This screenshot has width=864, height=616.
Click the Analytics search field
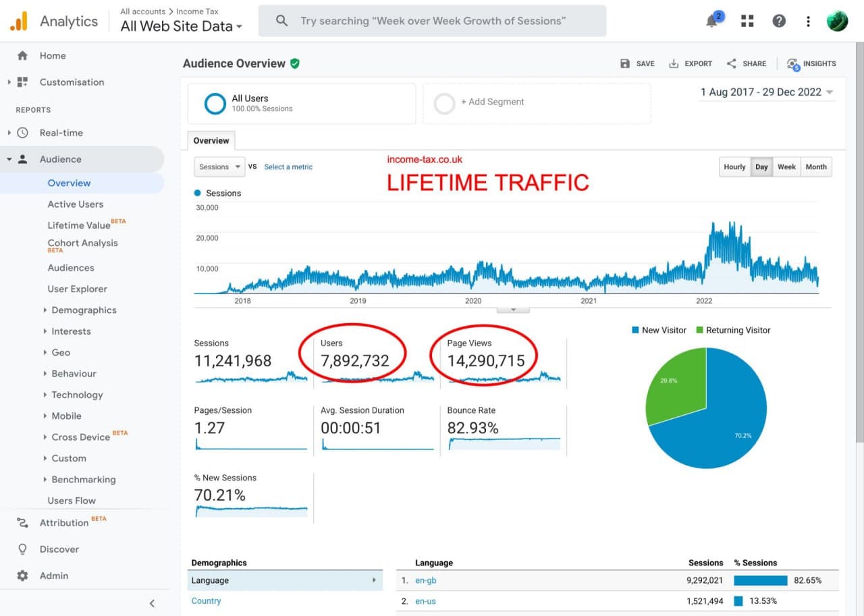point(432,21)
